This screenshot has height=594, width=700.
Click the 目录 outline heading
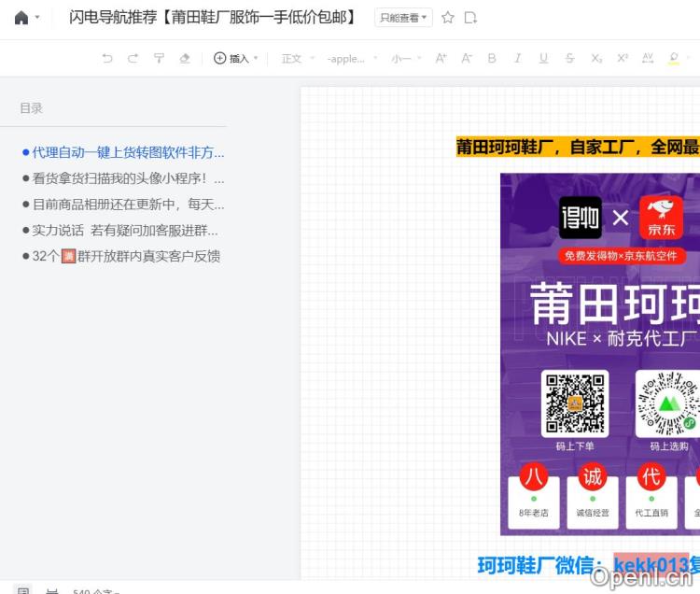[x=31, y=108]
